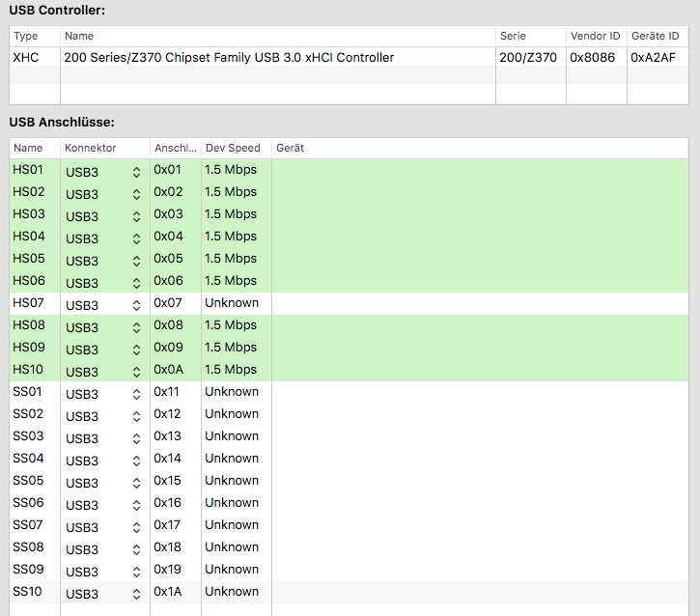Select the SS06 port name

pos(28,503)
